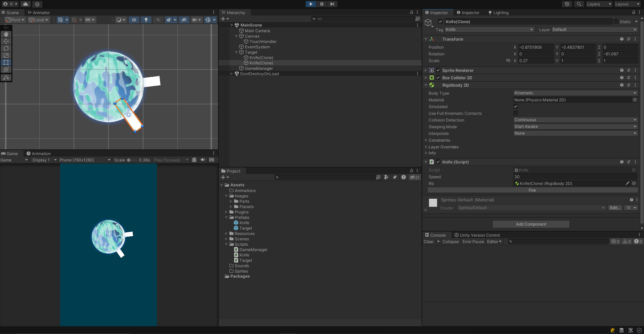Select the Hand tool in Scene toolbar
Viewport: 644px width, 334px height.
(6, 34)
